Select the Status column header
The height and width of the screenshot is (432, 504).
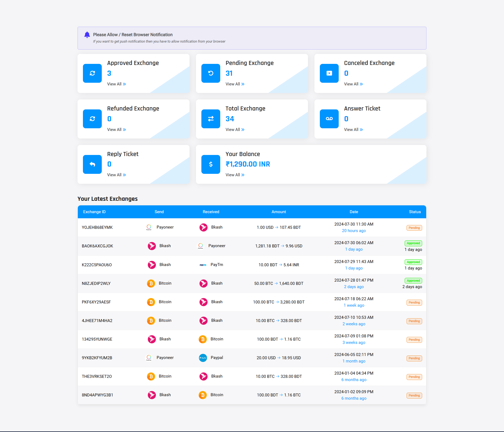[415, 212]
